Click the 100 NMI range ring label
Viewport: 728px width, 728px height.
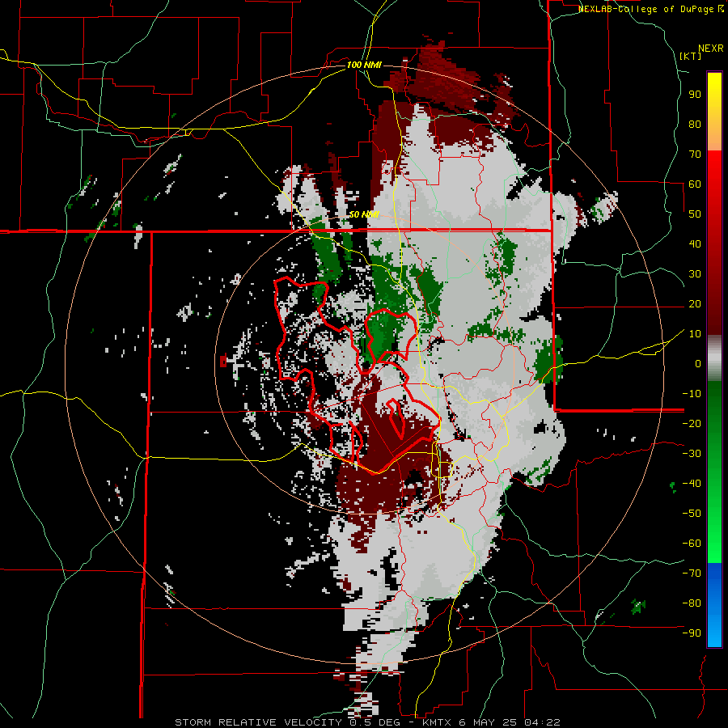[364, 65]
